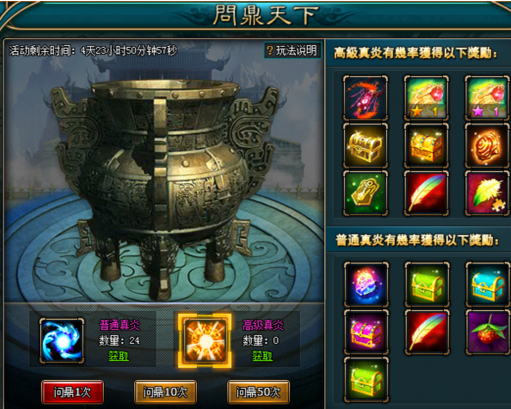The width and height of the screenshot is (511, 409).
Task: Click the pink-star dragon orb reward icon
Action: point(487,98)
